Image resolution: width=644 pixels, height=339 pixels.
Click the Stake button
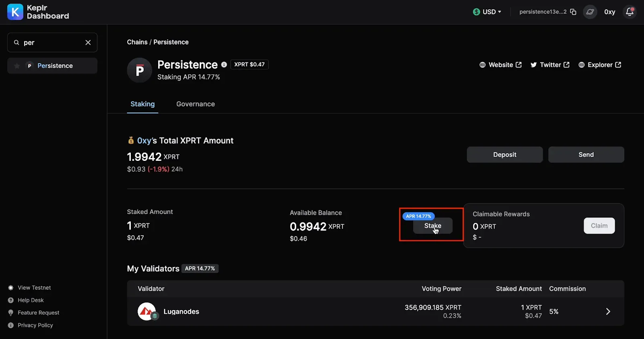[x=433, y=226]
